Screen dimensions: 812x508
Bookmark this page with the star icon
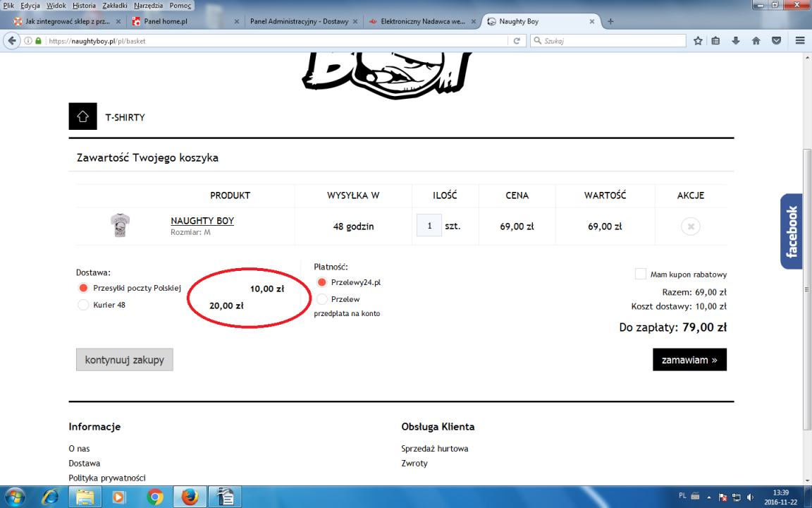(698, 40)
